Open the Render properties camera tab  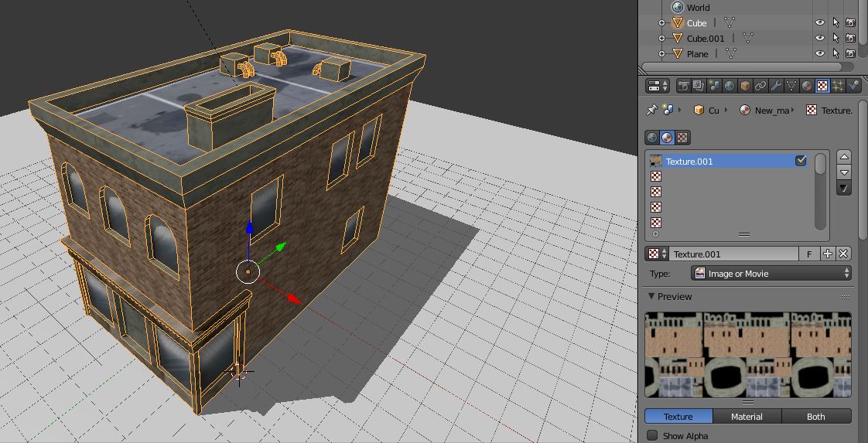click(x=684, y=86)
